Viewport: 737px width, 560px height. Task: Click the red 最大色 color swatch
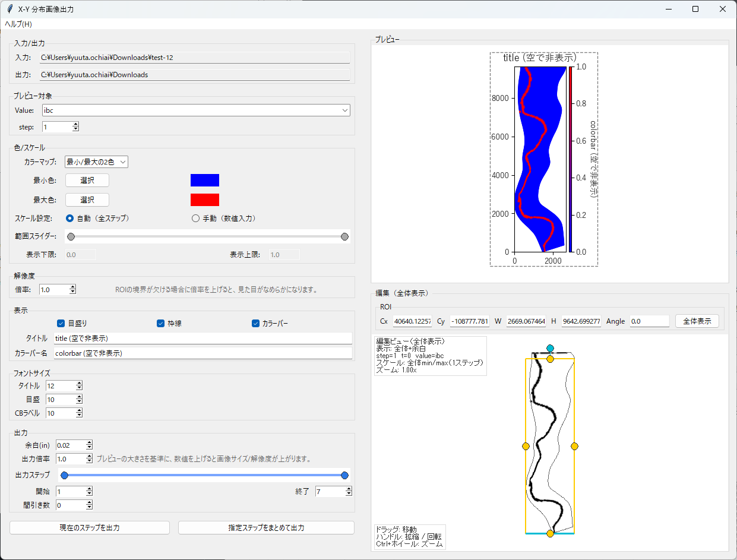click(205, 200)
